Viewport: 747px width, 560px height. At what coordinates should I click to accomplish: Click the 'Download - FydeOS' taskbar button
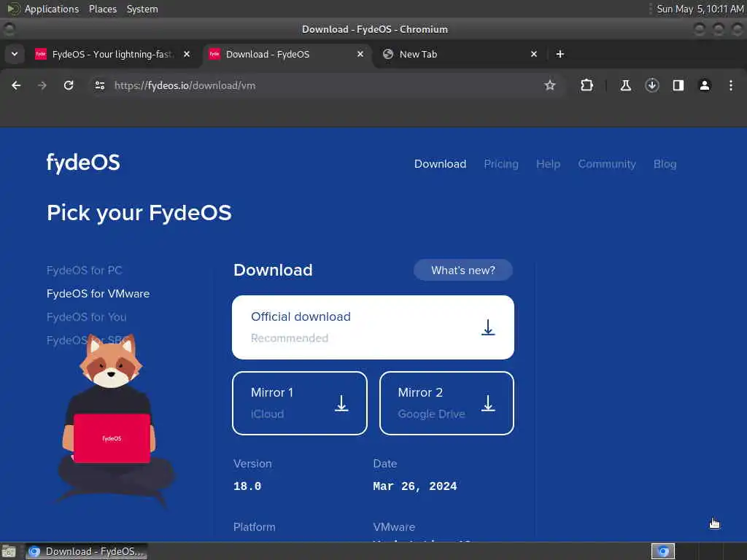[86, 551]
